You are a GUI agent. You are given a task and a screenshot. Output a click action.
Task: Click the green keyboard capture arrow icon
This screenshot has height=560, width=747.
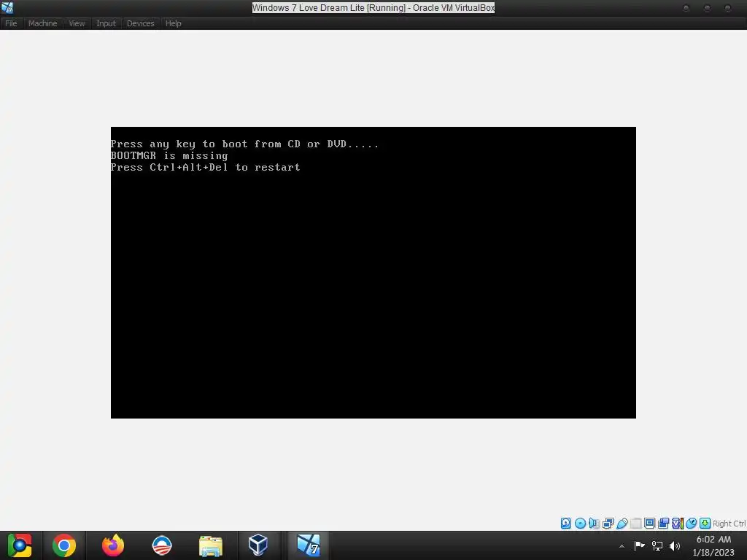point(705,524)
